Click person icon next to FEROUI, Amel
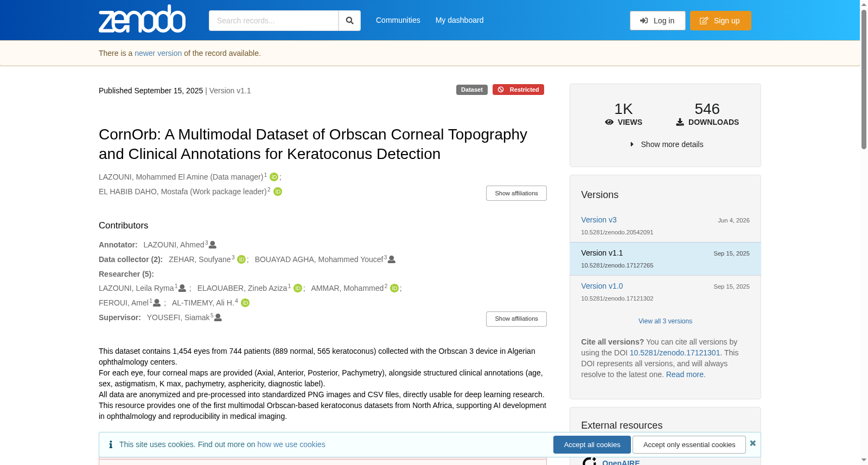The width and height of the screenshot is (868, 465). pos(157,303)
